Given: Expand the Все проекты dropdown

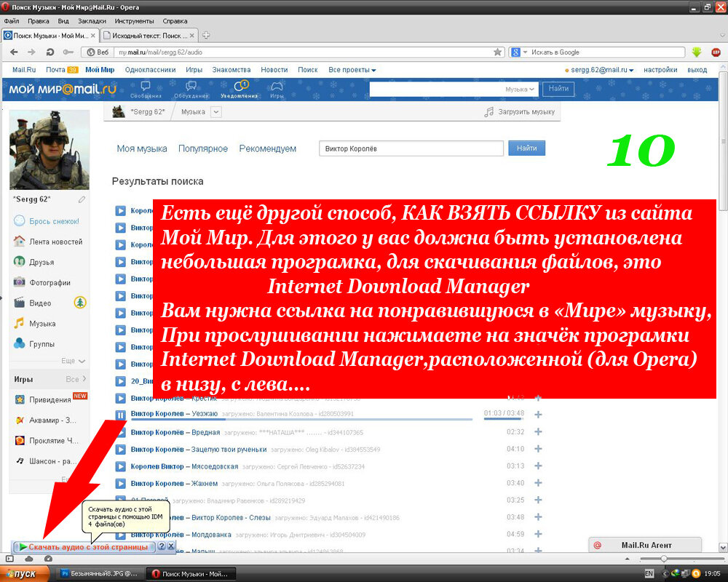Looking at the screenshot, I should pyautogui.click(x=352, y=70).
